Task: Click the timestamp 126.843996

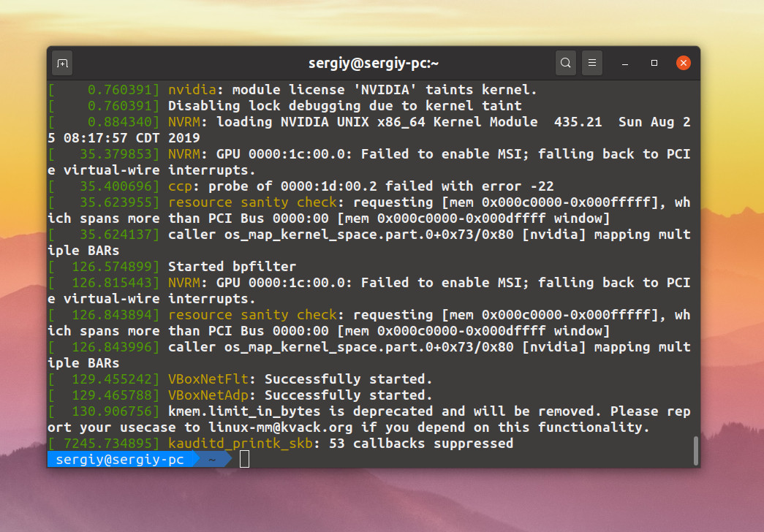Action: (x=112, y=347)
